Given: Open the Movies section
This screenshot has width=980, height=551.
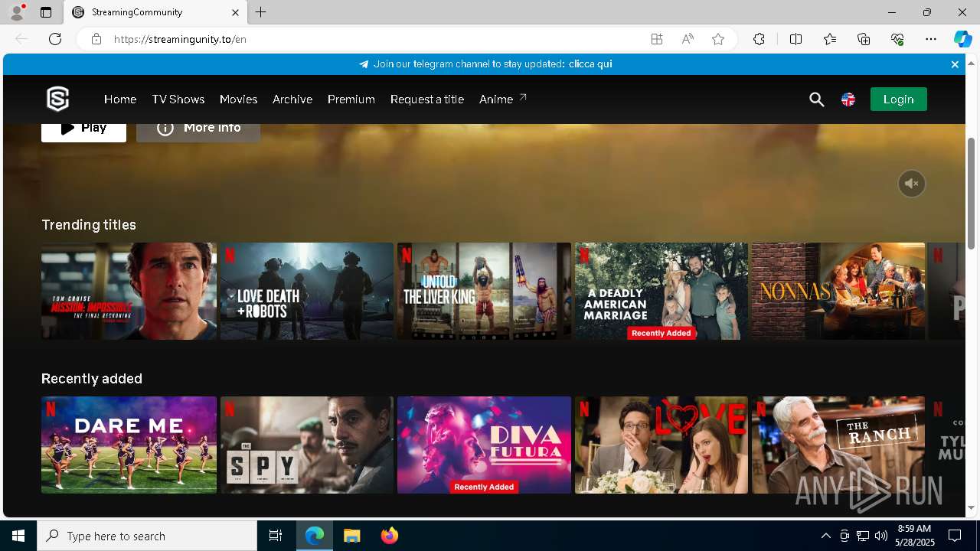Looking at the screenshot, I should 238,99.
